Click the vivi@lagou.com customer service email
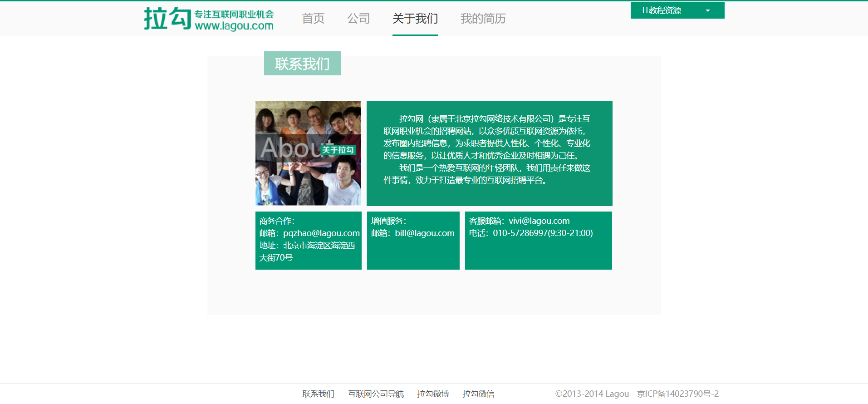This screenshot has width=868, height=404. click(539, 221)
